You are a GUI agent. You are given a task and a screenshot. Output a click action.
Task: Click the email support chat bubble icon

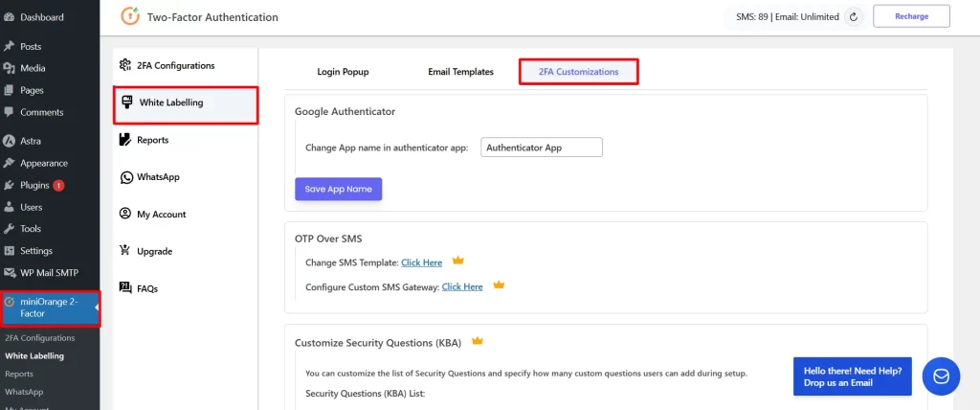(941, 376)
